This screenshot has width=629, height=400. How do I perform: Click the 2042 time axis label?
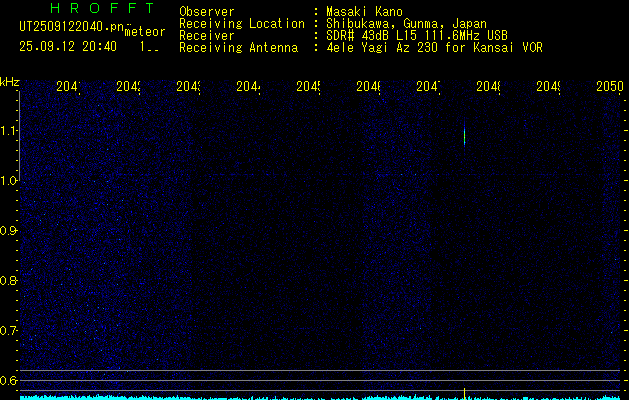click(128, 86)
